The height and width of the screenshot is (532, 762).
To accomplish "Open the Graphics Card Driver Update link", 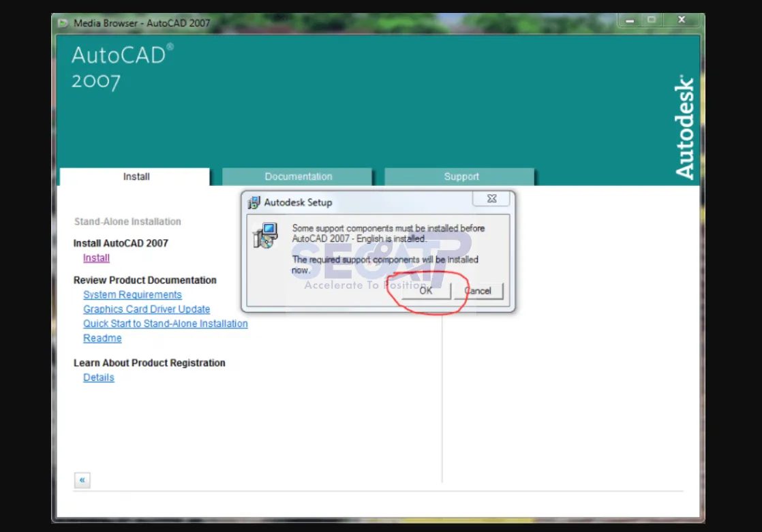I will 146,309.
